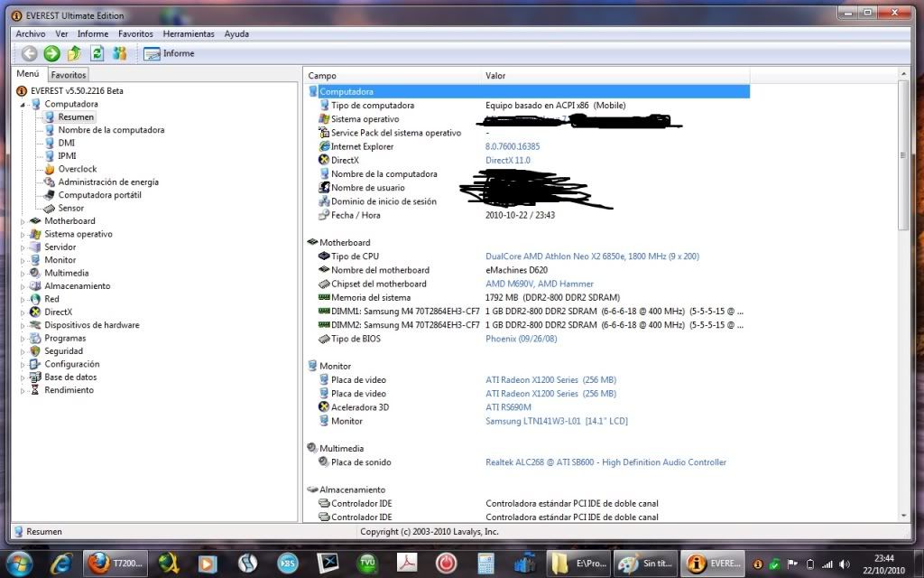The width and height of the screenshot is (924, 578).
Task: Expand the DirectX tree node
Action: pos(23,312)
